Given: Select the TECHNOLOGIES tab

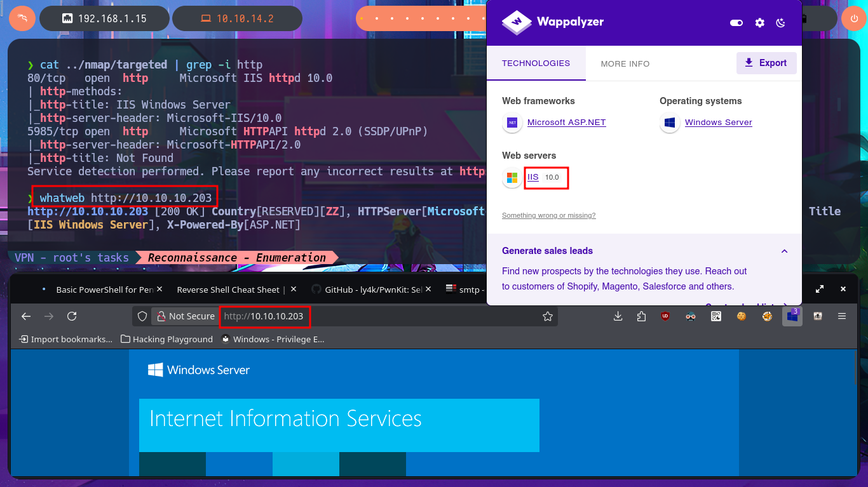Looking at the screenshot, I should pos(536,63).
